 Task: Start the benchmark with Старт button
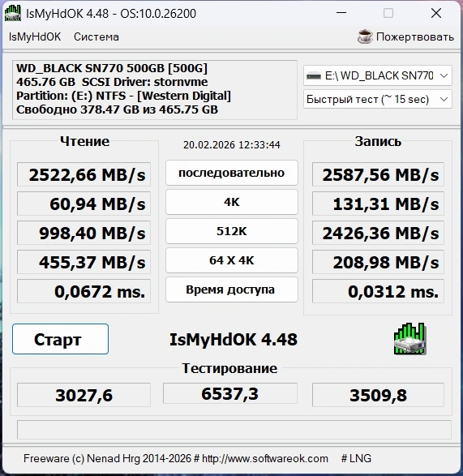coord(61,339)
